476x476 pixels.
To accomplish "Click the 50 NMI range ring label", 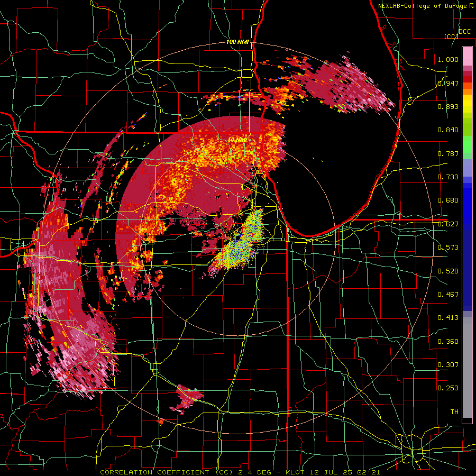I will [237, 140].
